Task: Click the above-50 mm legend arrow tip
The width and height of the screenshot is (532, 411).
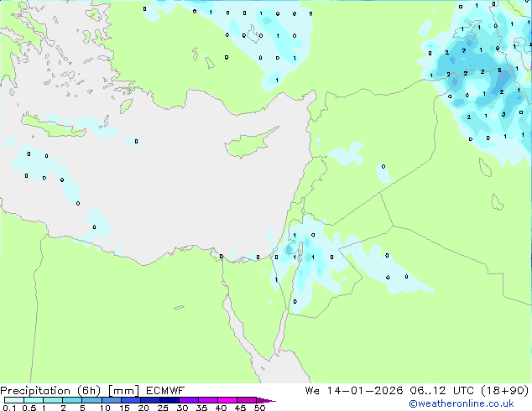Action: tap(266, 400)
